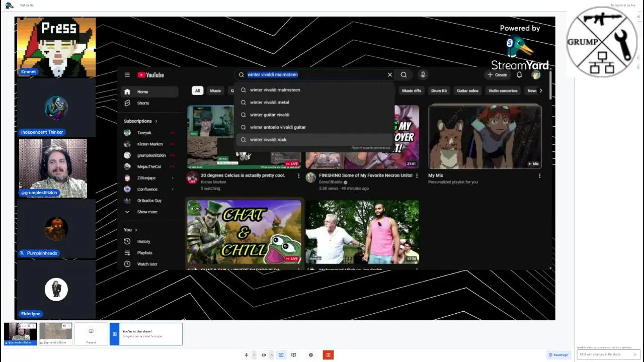Choose suggestion 'winter antonio vivaldi guitar'
644x362 pixels.
point(314,127)
